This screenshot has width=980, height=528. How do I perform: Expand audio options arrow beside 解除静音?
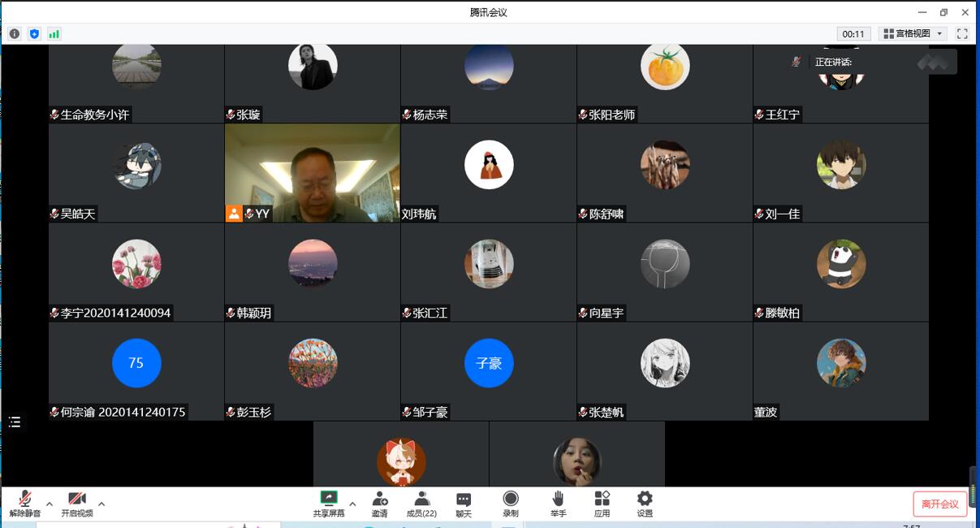(x=50, y=504)
